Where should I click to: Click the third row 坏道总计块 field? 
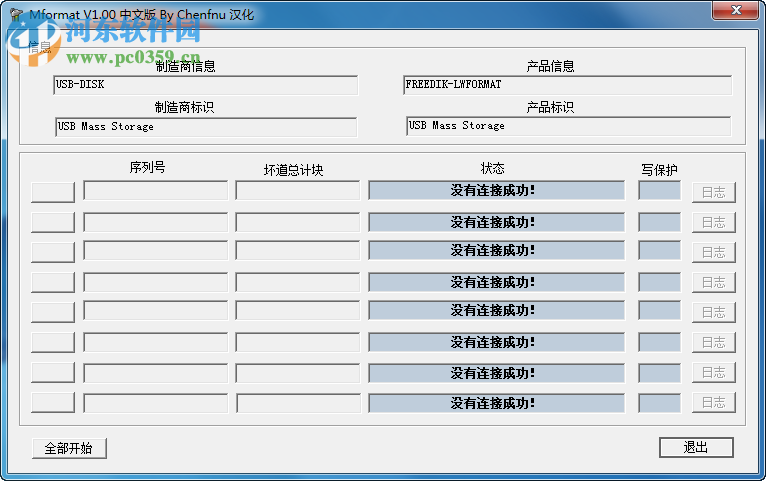pos(298,251)
